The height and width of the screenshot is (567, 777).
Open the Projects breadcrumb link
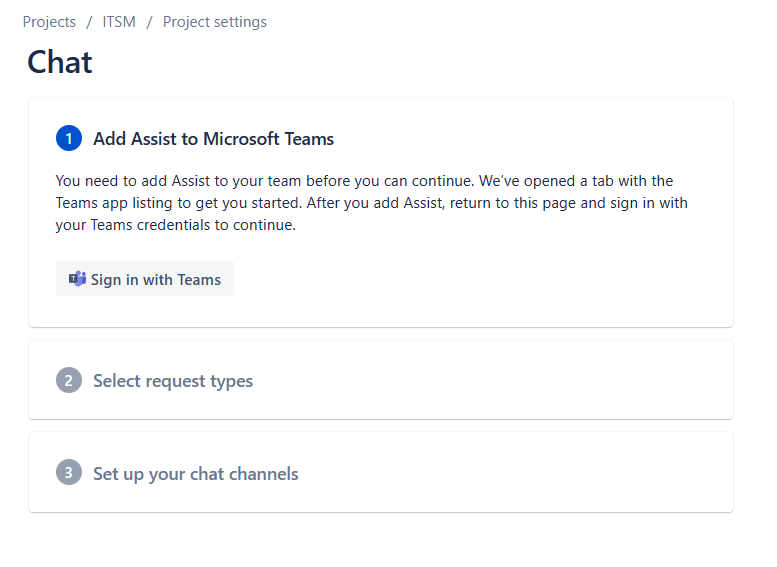(x=49, y=22)
